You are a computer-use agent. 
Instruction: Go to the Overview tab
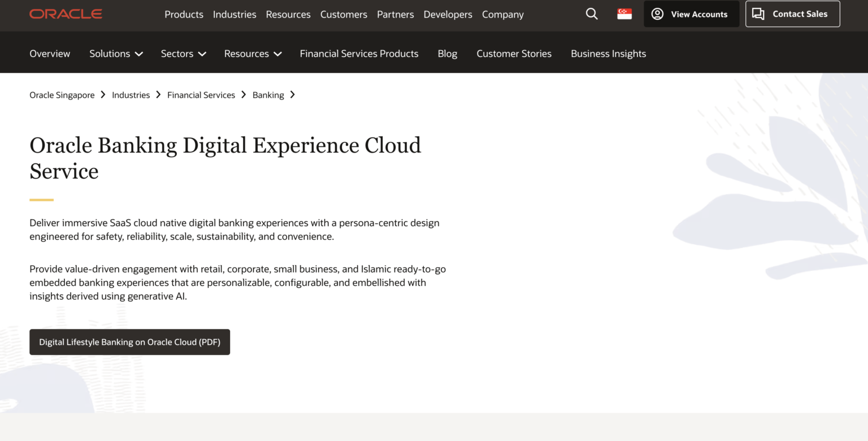pos(50,54)
